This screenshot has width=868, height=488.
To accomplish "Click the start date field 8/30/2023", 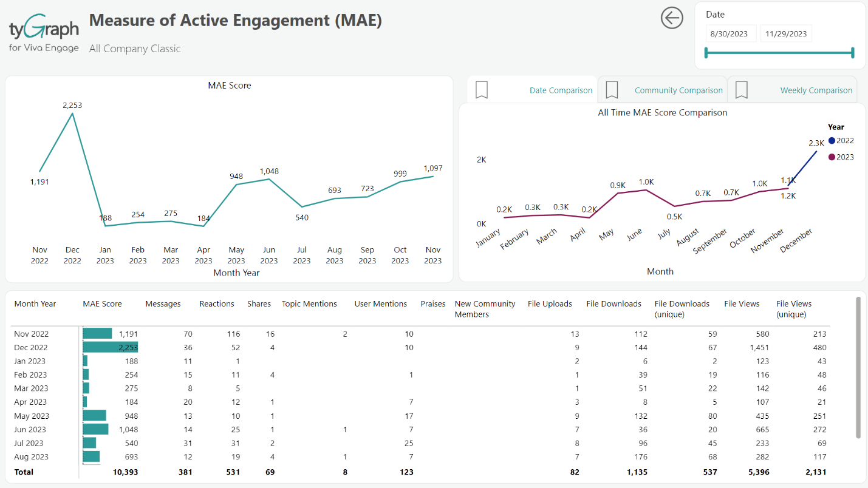I will pyautogui.click(x=731, y=34).
